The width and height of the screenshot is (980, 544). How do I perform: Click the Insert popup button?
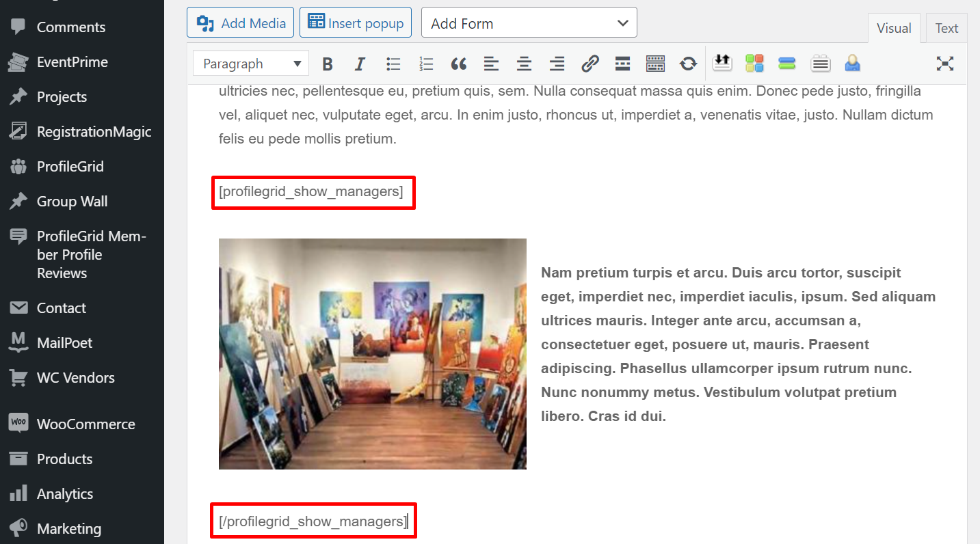(356, 23)
